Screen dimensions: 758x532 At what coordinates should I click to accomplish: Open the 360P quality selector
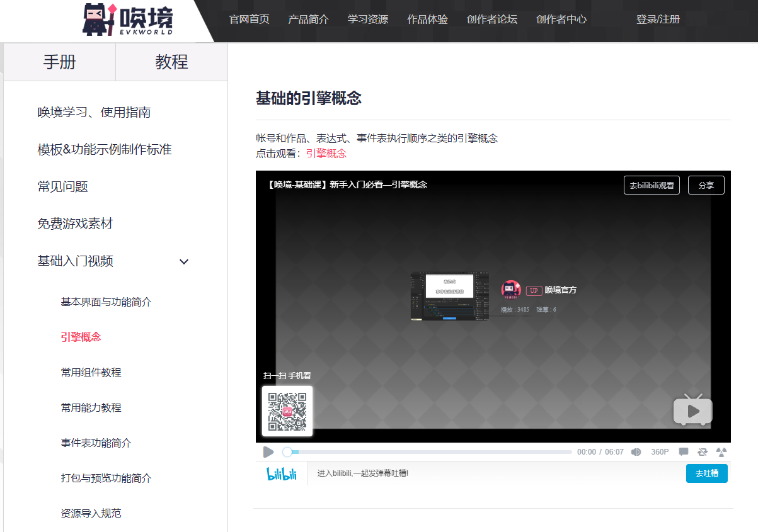[660, 452]
